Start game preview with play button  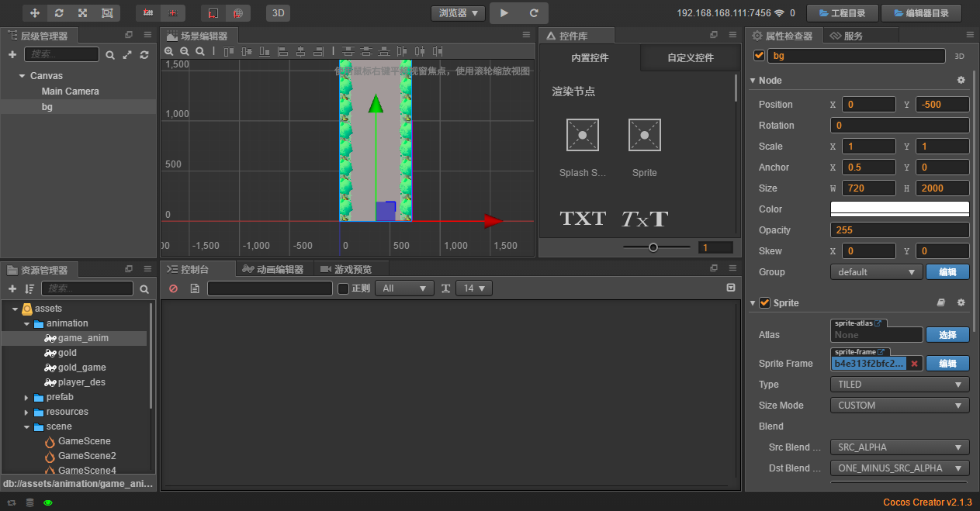pyautogui.click(x=504, y=13)
